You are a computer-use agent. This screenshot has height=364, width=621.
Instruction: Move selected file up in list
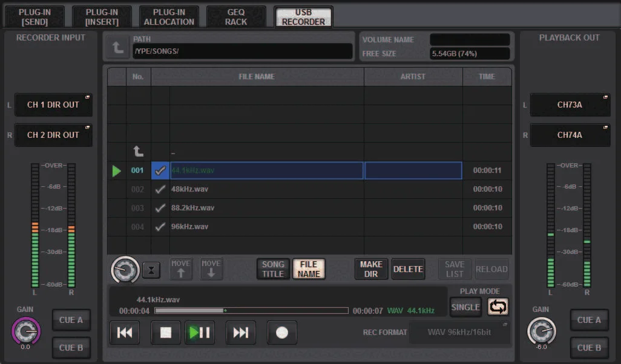[180, 269]
